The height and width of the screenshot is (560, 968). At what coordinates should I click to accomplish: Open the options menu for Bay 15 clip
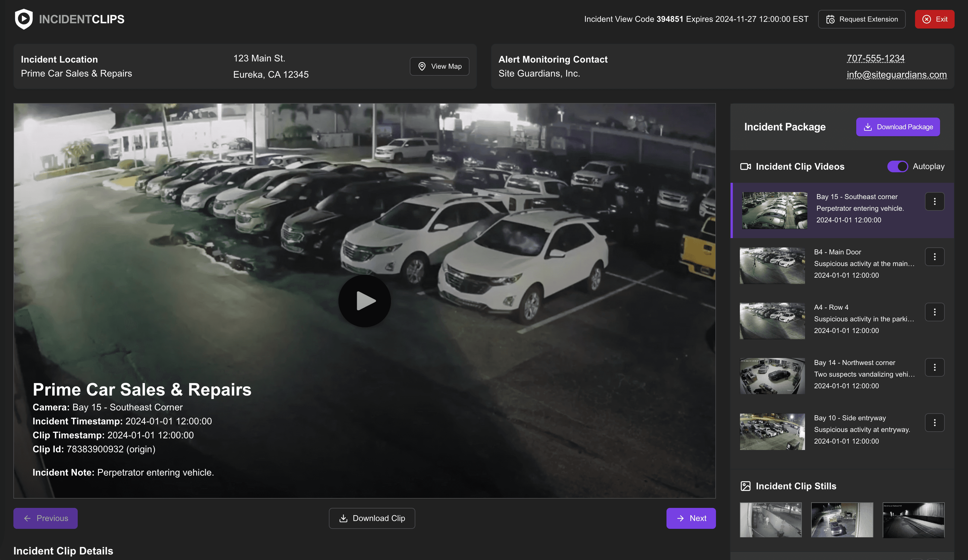(935, 201)
